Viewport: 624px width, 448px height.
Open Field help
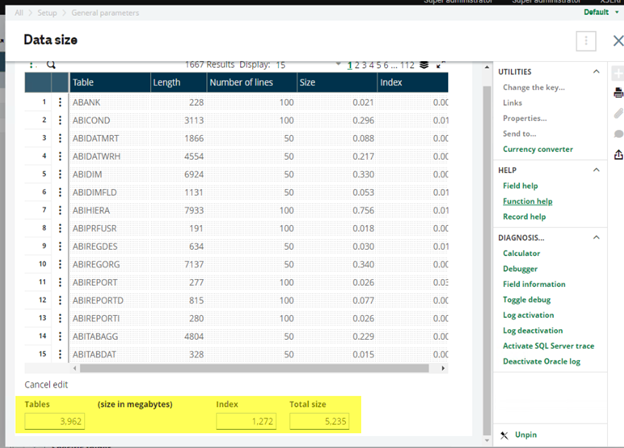pos(520,186)
